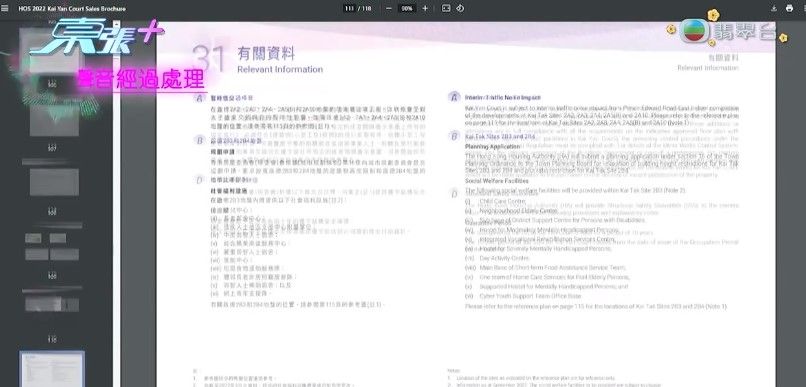Select the highlighted current page thumbnail
This screenshot has height=387, width=806.
(52, 369)
